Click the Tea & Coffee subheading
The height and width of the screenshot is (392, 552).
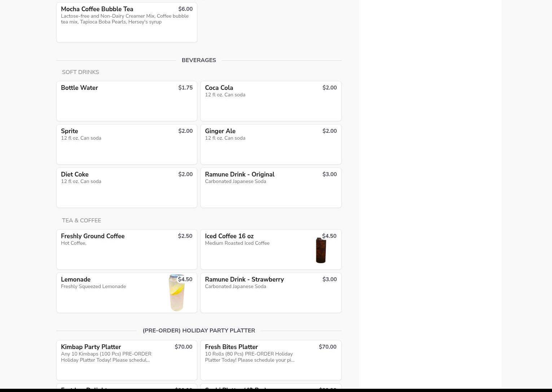click(82, 221)
